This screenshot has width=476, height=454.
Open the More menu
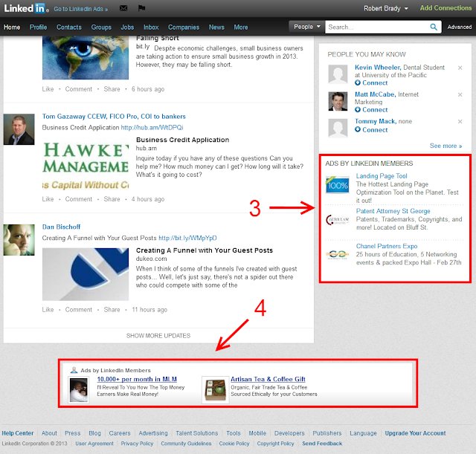click(x=241, y=27)
